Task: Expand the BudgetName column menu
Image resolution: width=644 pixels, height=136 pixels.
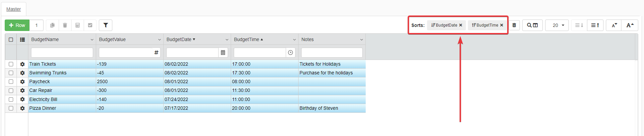Action: [92, 40]
